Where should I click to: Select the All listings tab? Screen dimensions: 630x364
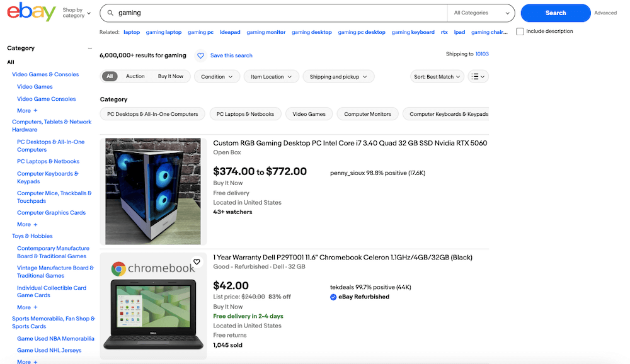click(x=110, y=76)
